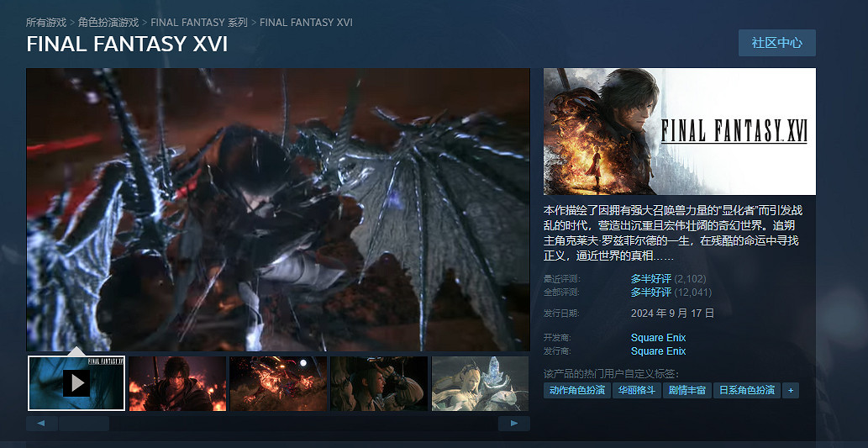The image size is (868, 448).
Task: Open the 动作角色扮演 tag
Action: (x=576, y=391)
